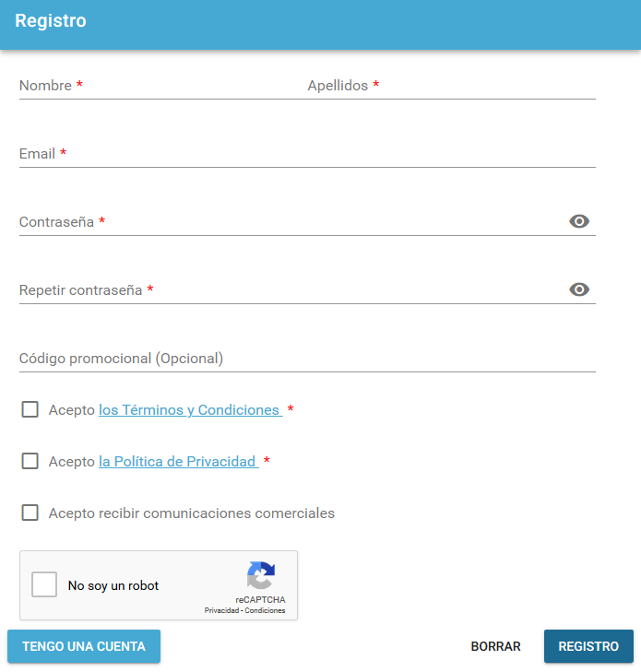Tick the No soy un robot checkbox
The height and width of the screenshot is (672, 641).
[x=44, y=585]
